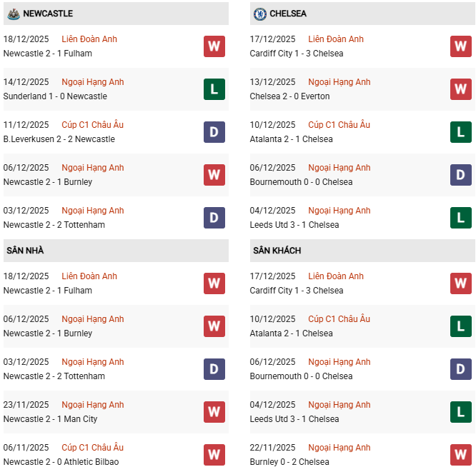The image size is (476, 472).
Task: Open Ngoại Hạng Anh link dated 14/12/2025
Action: click(92, 82)
